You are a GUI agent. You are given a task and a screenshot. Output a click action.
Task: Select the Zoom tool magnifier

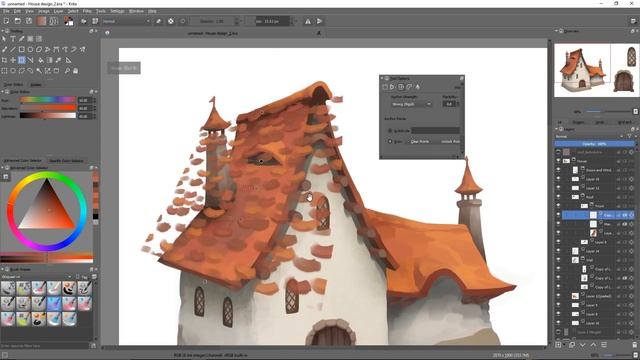67,71
